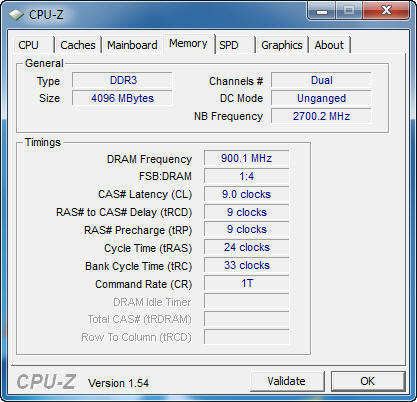Screen dimensions: 417x402
Task: Click the 4096 MBytes size value
Action: click(122, 98)
